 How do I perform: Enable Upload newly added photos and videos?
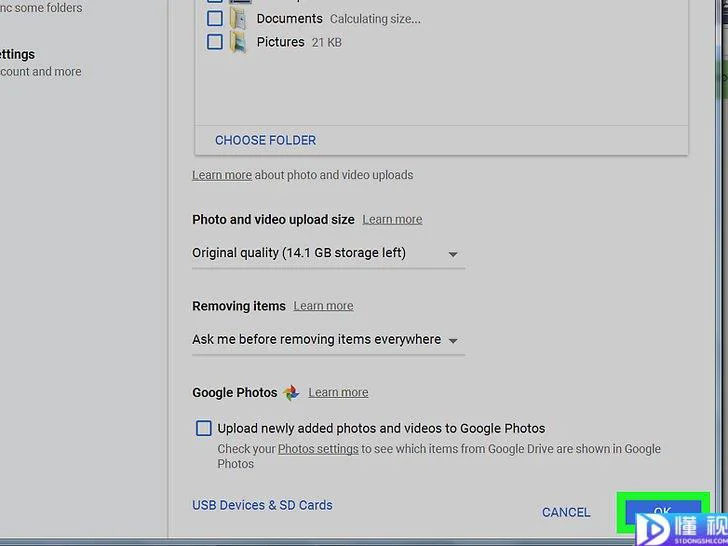(204, 428)
